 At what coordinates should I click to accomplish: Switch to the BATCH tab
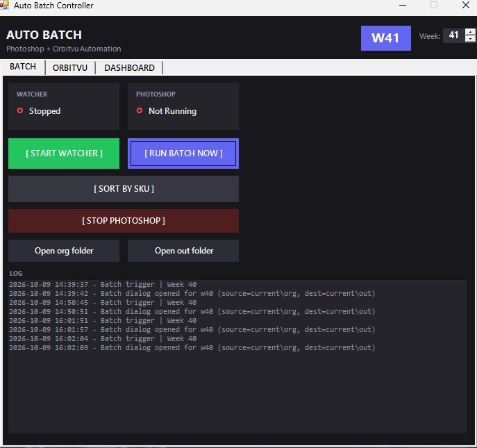tap(23, 67)
